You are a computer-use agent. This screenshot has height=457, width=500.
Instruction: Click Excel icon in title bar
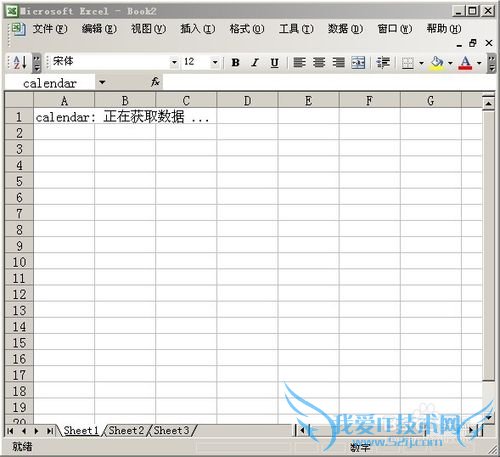point(12,11)
